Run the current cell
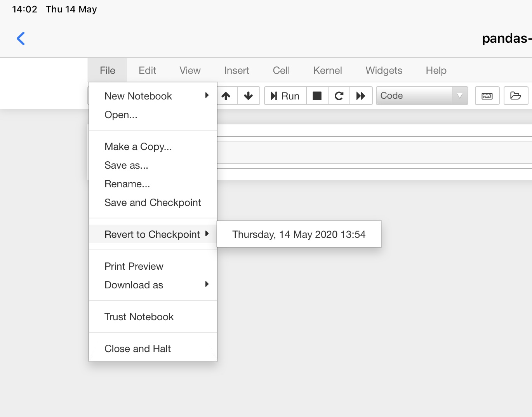Viewport: 532px width, 417px height. (285, 96)
